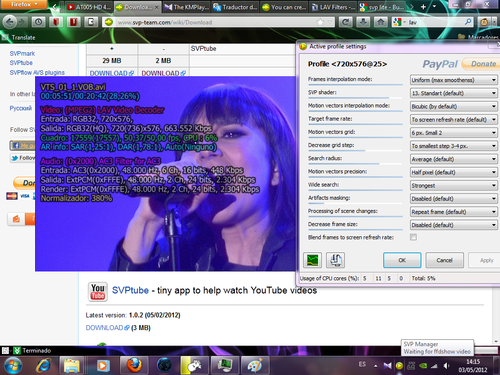Open Firefox from the Windows taskbar
The image size is (500, 375).
(134, 366)
